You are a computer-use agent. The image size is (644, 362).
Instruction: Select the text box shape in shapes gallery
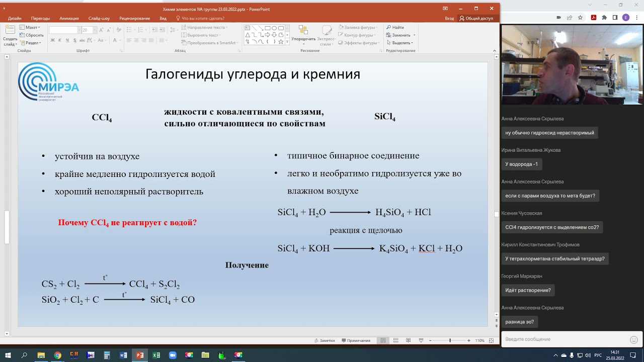(248, 28)
